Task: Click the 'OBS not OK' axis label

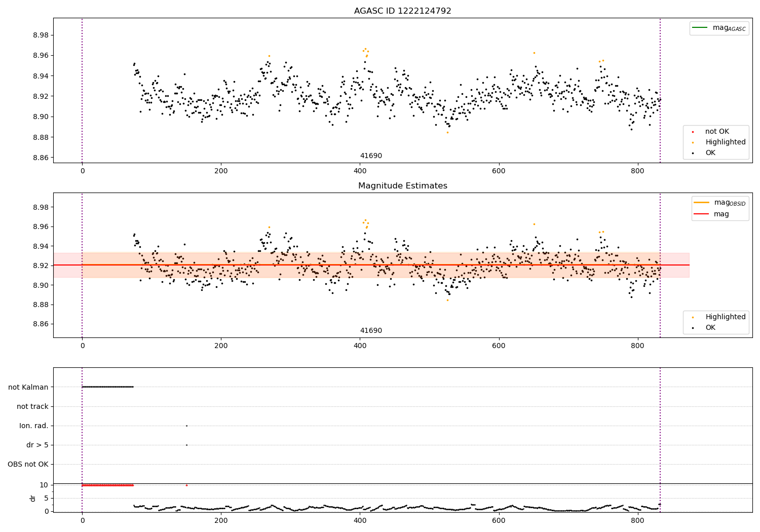Action: coord(28,464)
